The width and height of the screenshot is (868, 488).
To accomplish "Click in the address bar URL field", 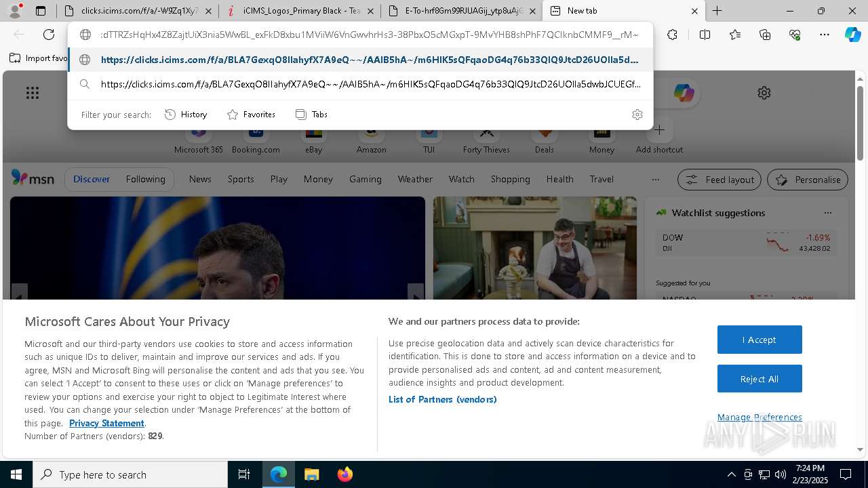I will click(x=369, y=35).
